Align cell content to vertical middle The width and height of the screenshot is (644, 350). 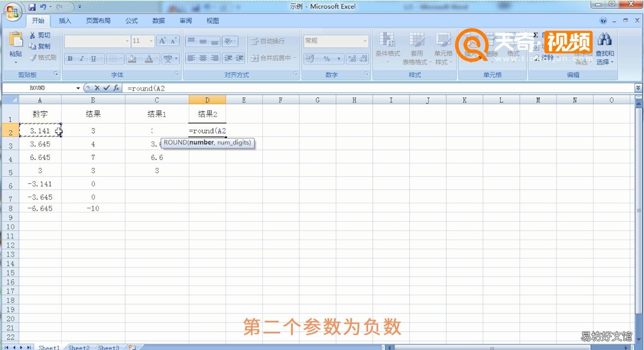click(203, 41)
